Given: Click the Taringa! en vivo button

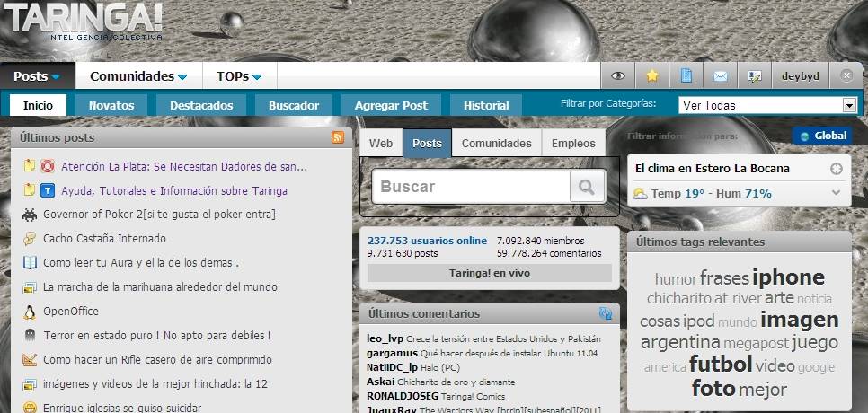Looking at the screenshot, I should coord(490,273).
